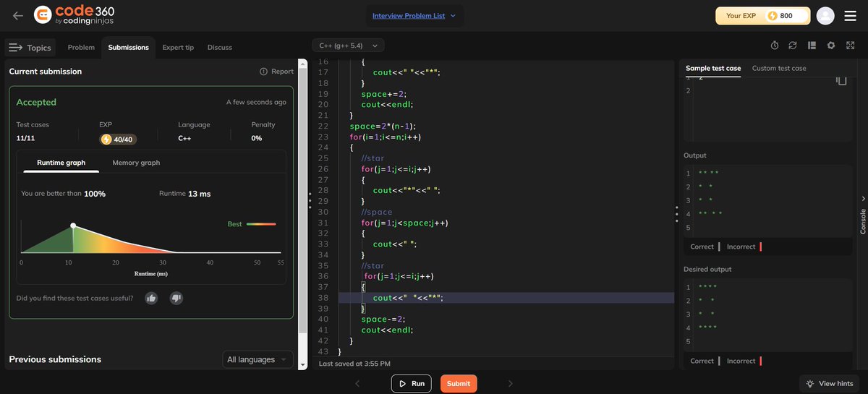Open the Expert tip tab
Image resolution: width=868 pixels, height=394 pixels.
(x=178, y=47)
